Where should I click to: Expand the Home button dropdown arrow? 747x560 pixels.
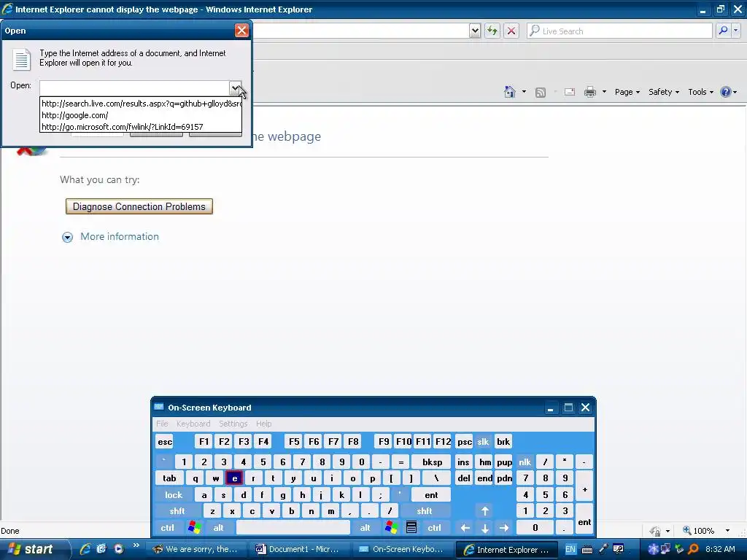click(524, 91)
